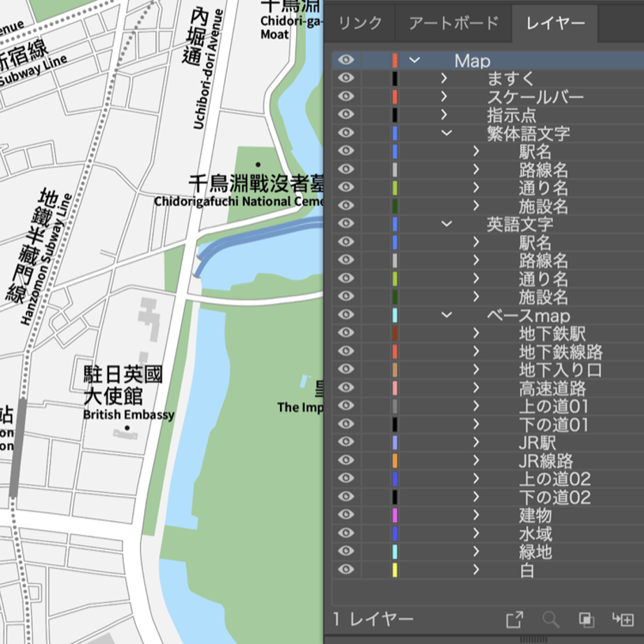This screenshot has width=644, height=644.
Task: Click the Collect for Export icon
Action: click(514, 619)
